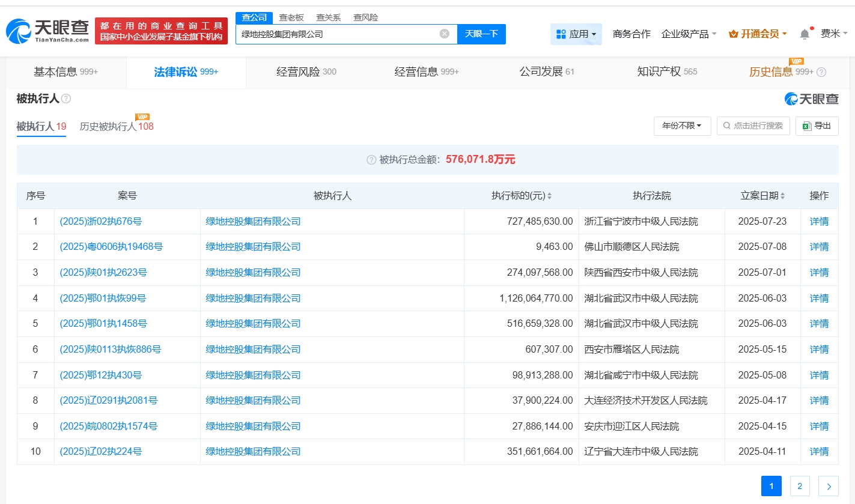
Task: Open the 开通会员 membership dropdown
Action: pyautogui.click(x=758, y=34)
